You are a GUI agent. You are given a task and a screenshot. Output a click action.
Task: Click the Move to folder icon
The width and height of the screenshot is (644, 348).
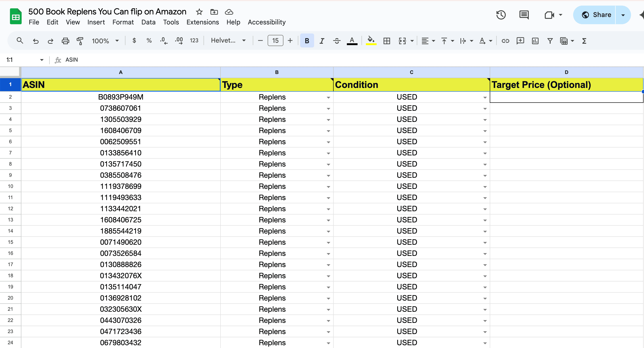pyautogui.click(x=214, y=12)
